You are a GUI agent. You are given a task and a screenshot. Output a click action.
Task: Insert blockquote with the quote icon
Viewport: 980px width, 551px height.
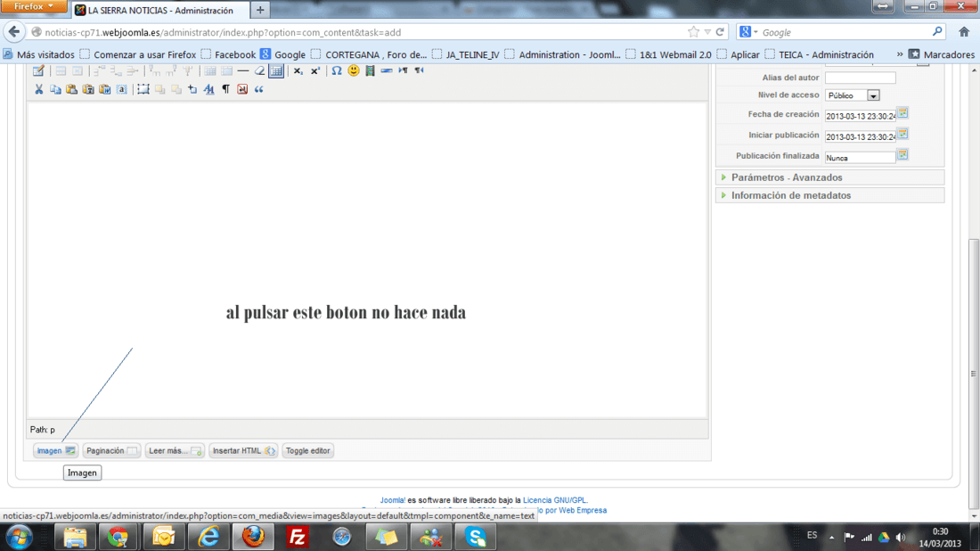coord(258,89)
